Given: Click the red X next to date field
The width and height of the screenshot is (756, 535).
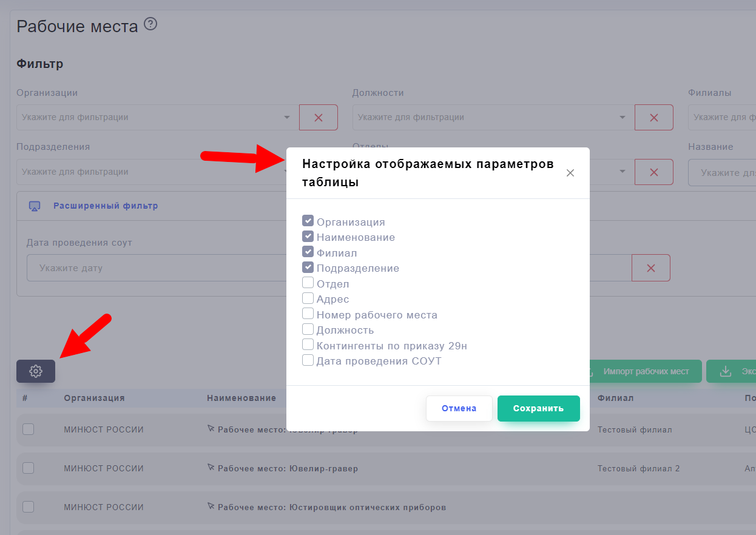Looking at the screenshot, I should [650, 268].
